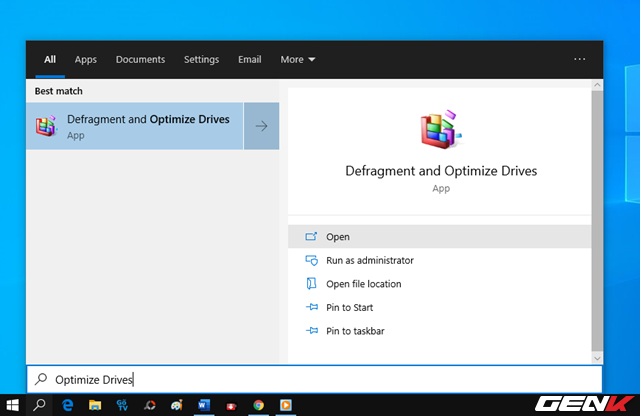Focus the Optimize Drives search box
Image resolution: width=640 pixels, height=416 pixels.
314,380
